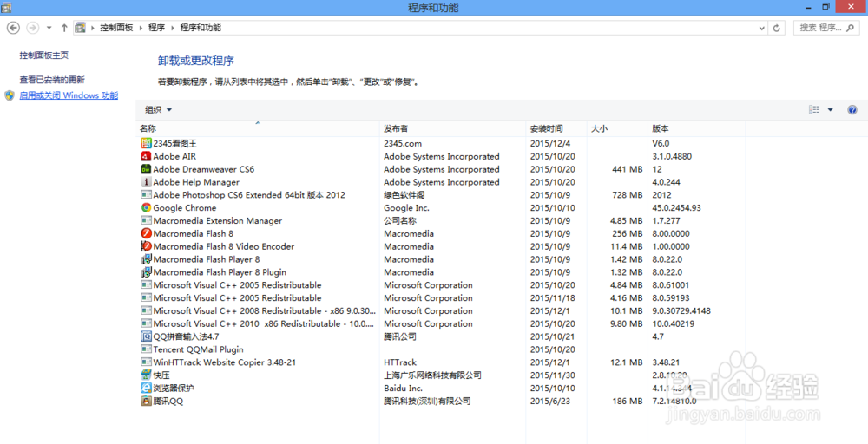Image resolution: width=868 pixels, height=444 pixels.
Task: Click the Adobe Dreamweaver CS6 icon
Action: (146, 169)
